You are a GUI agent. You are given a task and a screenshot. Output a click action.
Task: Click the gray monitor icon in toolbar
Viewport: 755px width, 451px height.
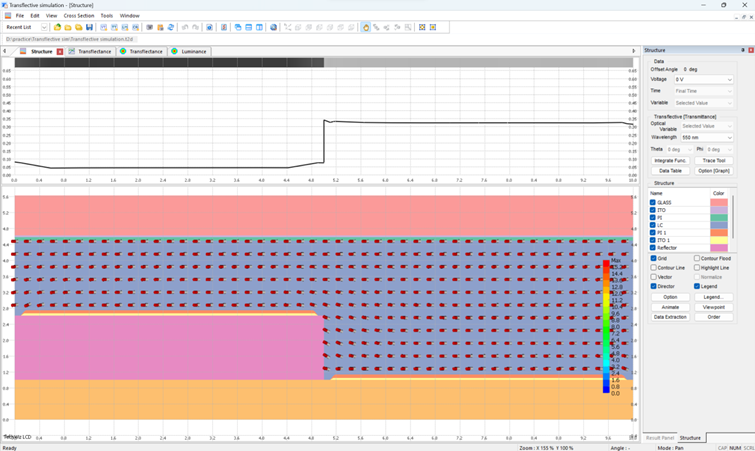(150, 27)
